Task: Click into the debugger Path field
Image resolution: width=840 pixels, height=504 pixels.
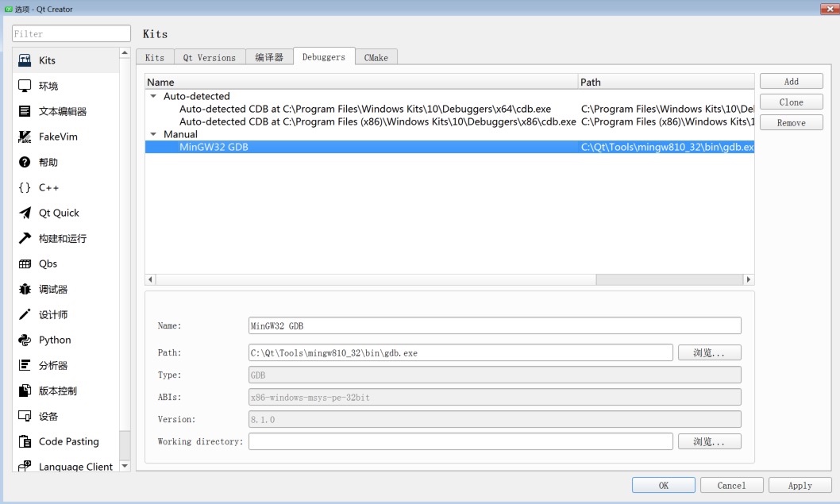Action: (460, 352)
